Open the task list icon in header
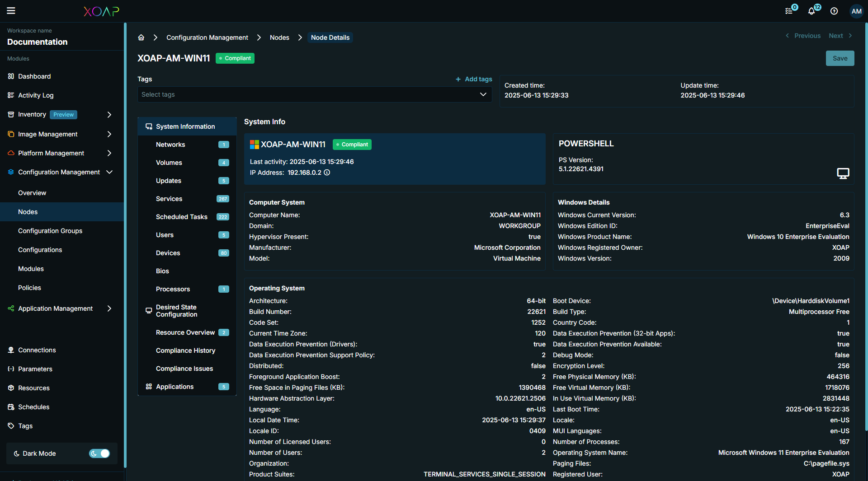 pos(789,11)
